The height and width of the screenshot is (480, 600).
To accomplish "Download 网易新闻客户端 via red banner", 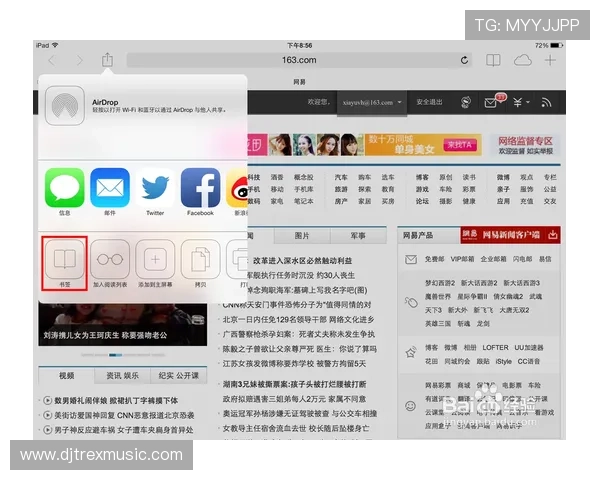I will [510, 235].
